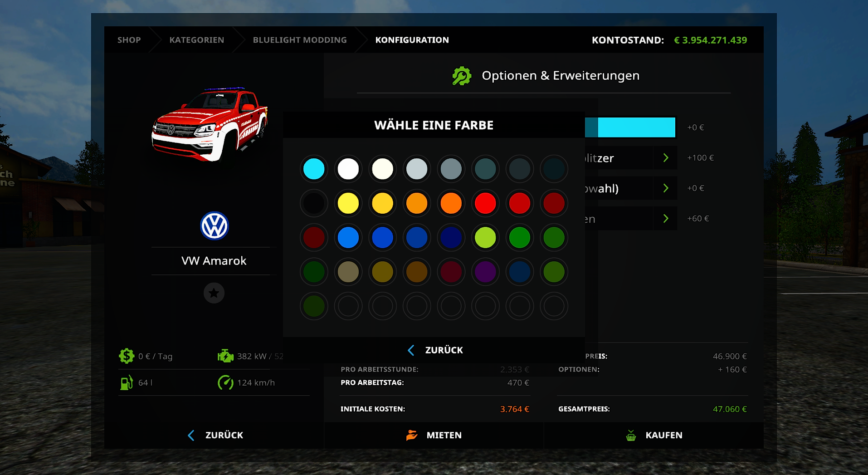The width and height of the screenshot is (868, 475).
Task: Pick the cyan color swatch
Action: click(314, 169)
